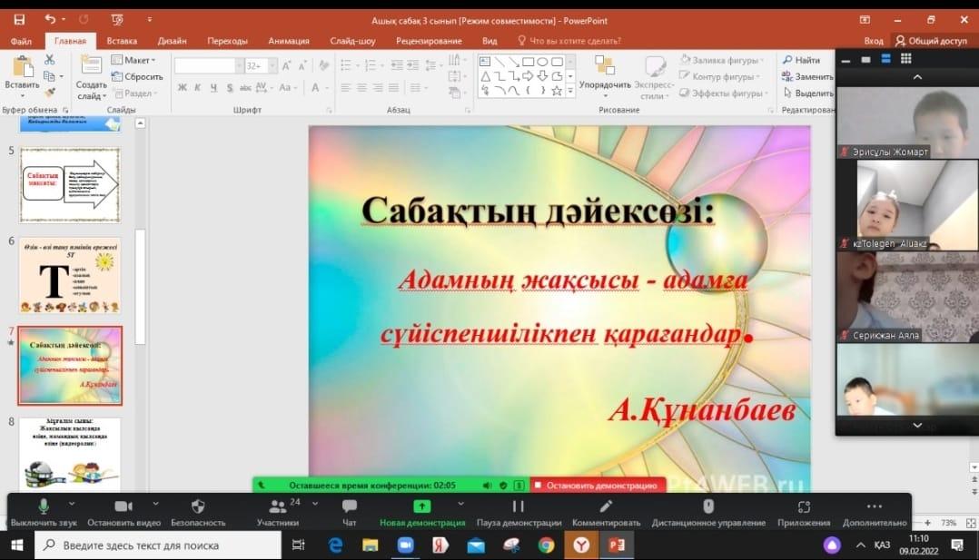Select the star shape in shapes gallery
Screen dimensions: 979x560
pyautogui.click(x=557, y=91)
